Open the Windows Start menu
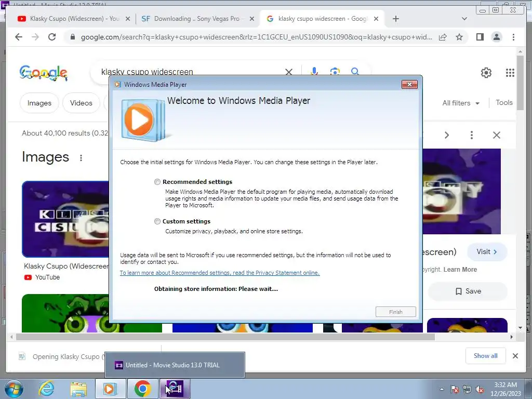The width and height of the screenshot is (532, 399). coord(14,389)
